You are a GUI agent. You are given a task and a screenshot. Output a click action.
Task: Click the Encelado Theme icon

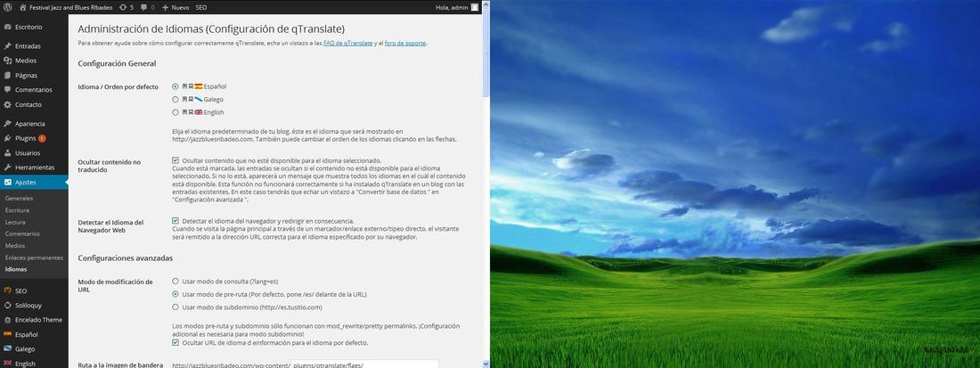7,320
